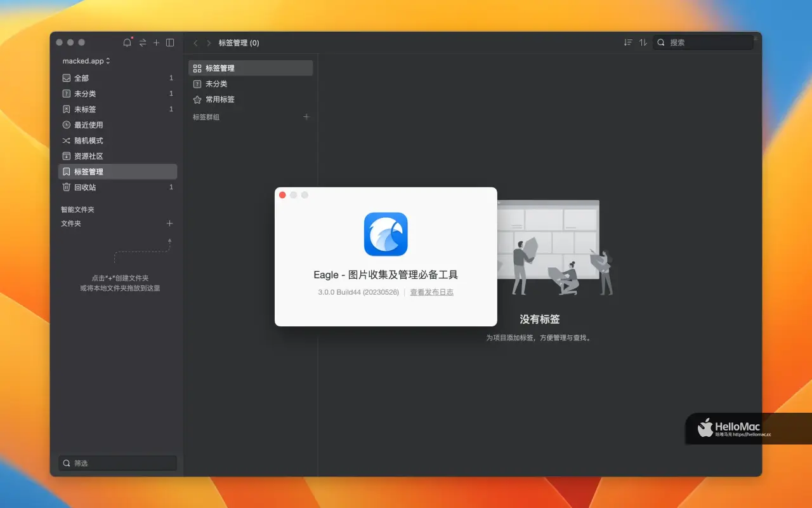Click the version text 3.0.0 Build44

(x=358, y=292)
